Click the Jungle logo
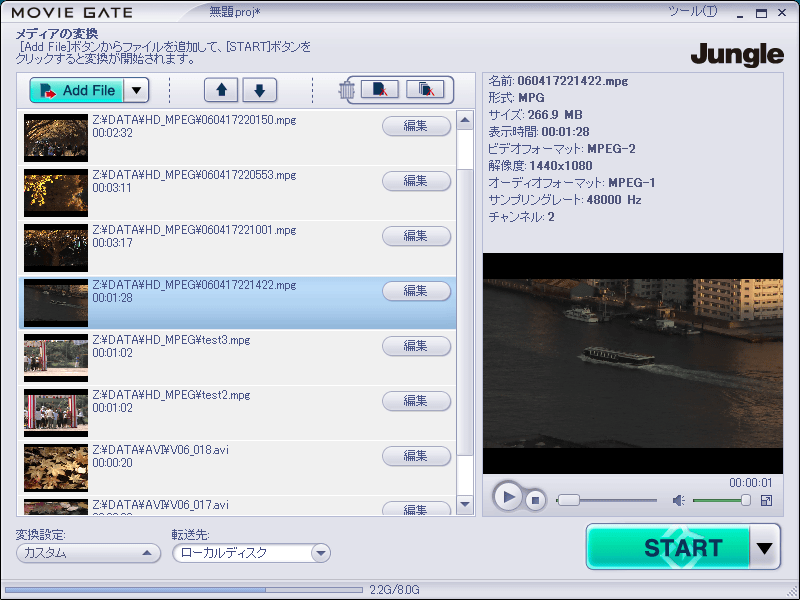Image resolution: width=800 pixels, height=600 pixels. [737, 54]
